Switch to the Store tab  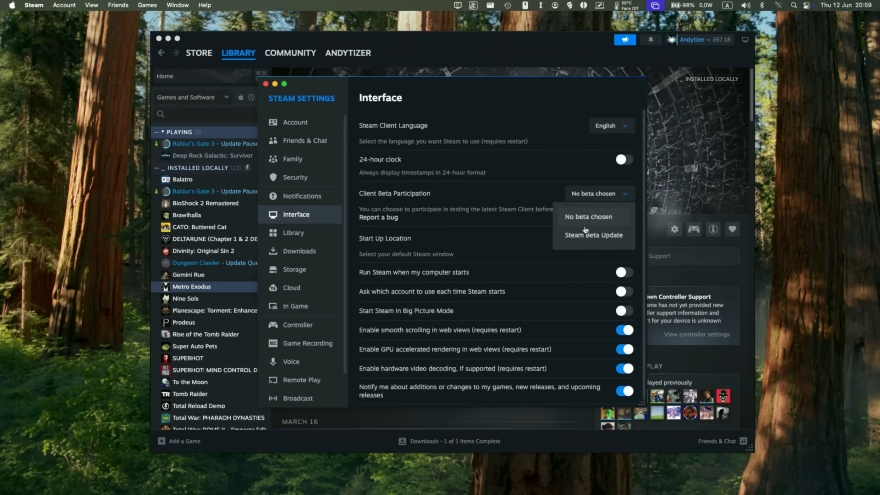click(199, 53)
